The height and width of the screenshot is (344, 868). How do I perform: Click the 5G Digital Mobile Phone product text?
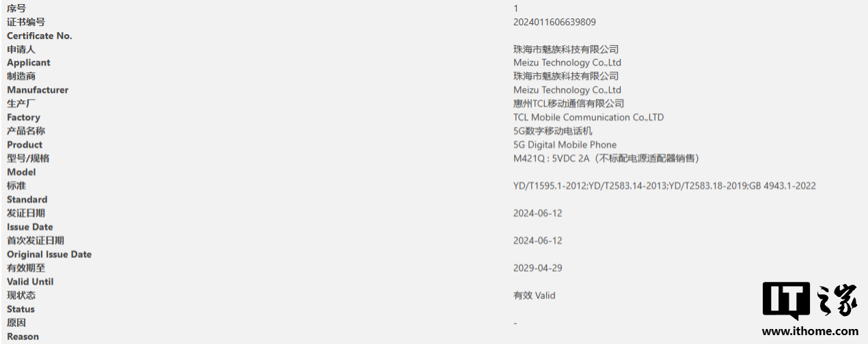pos(565,145)
